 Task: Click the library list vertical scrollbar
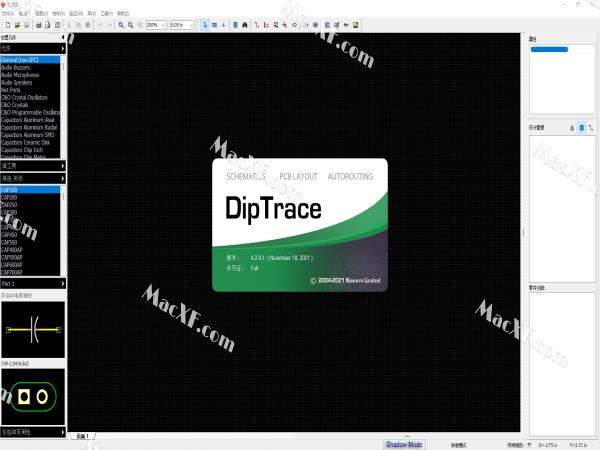(63, 107)
